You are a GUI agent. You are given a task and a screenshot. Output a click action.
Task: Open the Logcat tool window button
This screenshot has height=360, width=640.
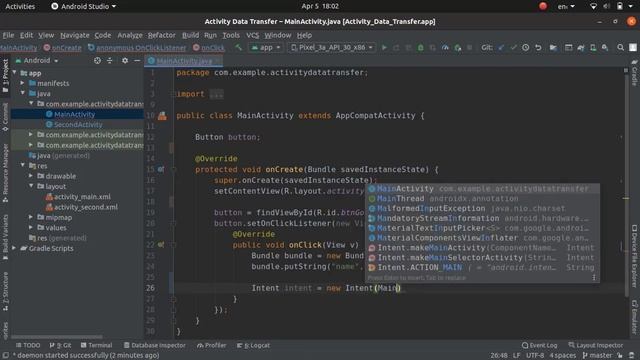point(253,345)
